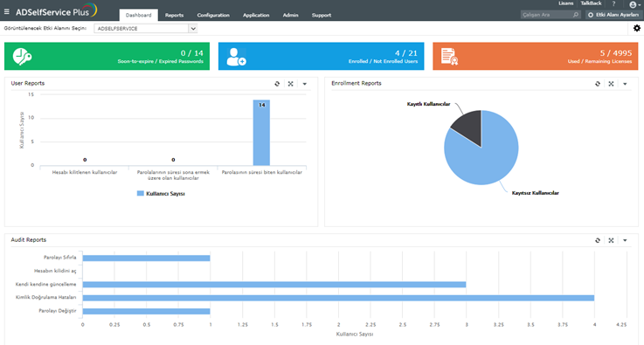Click the Parolasının süresi biten kullanıcılar label

coord(261,173)
